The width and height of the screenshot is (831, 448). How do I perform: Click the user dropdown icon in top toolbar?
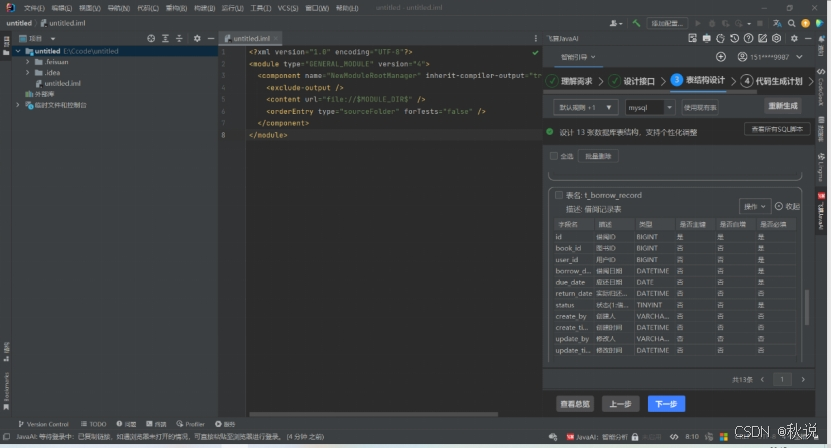[x=615, y=23]
